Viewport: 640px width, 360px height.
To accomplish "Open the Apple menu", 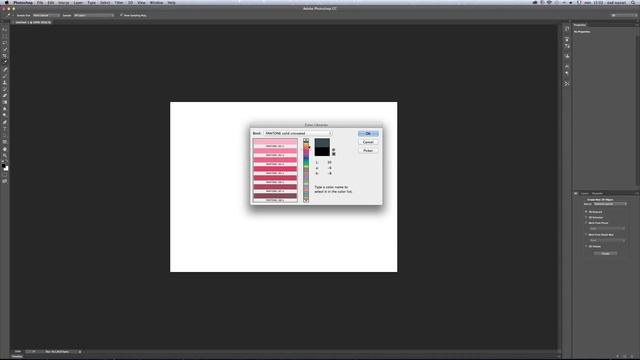I will (x=6, y=2).
